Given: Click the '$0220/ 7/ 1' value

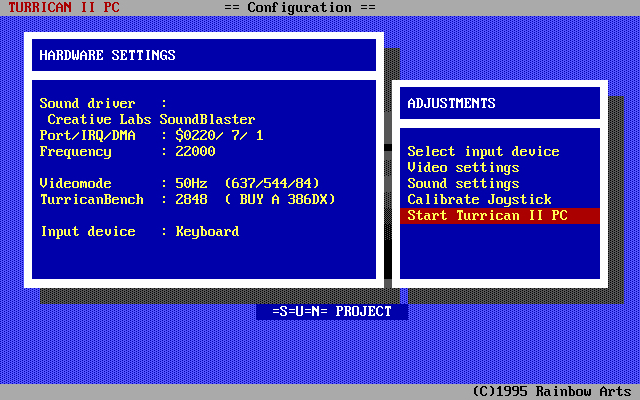Looking at the screenshot, I should click(219, 136).
